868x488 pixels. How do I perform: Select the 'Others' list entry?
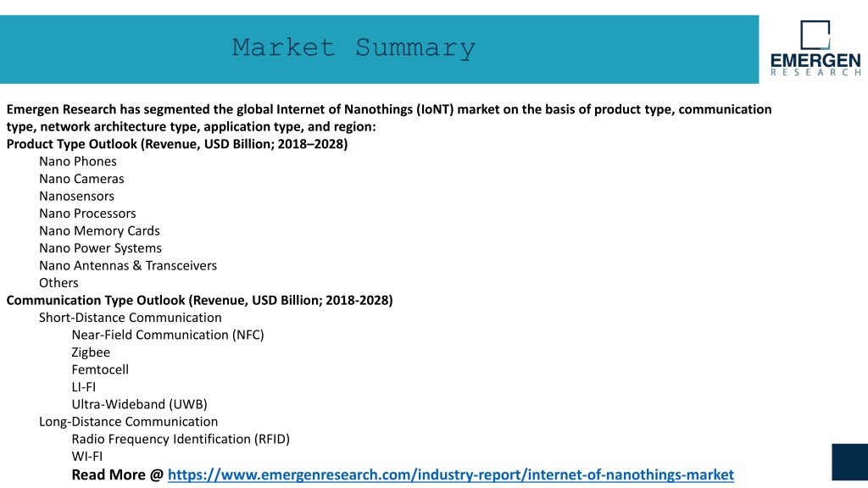(58, 283)
